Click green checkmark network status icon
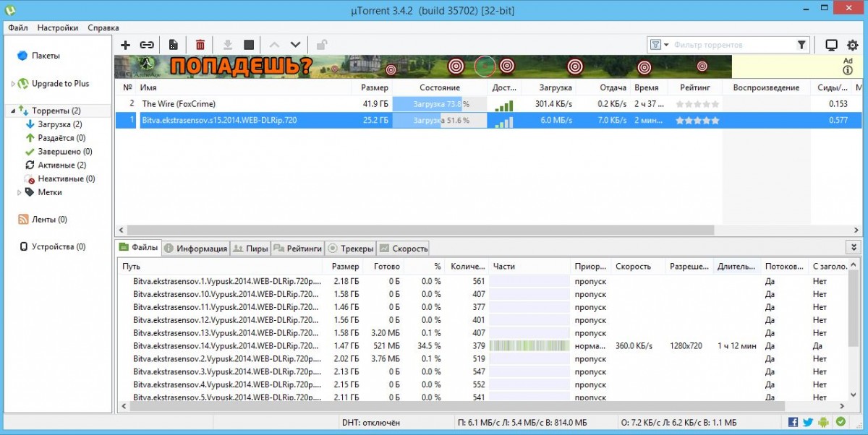The image size is (868, 435). point(841,422)
